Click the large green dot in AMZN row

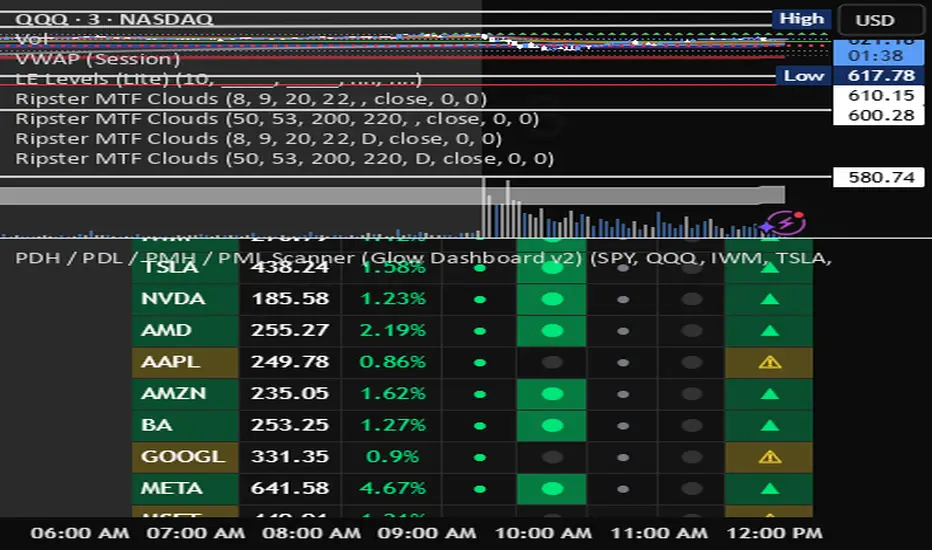tap(552, 394)
